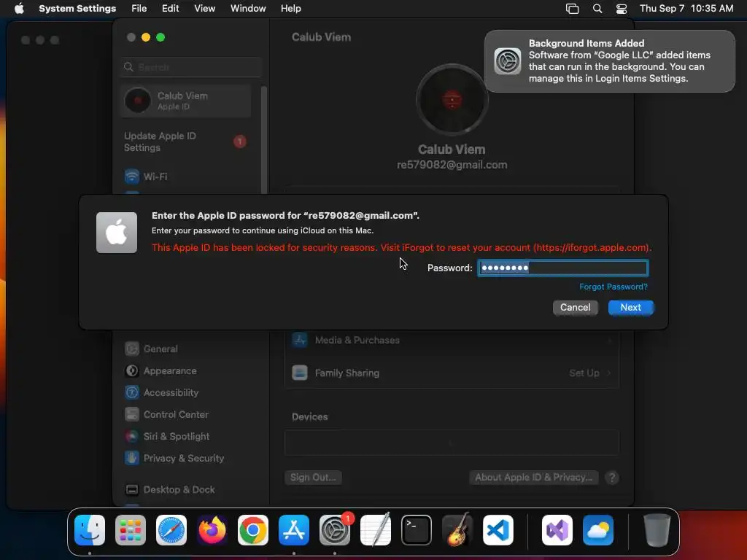Launch Terminal from the Dock
This screenshot has height=560, width=747.
click(x=417, y=530)
